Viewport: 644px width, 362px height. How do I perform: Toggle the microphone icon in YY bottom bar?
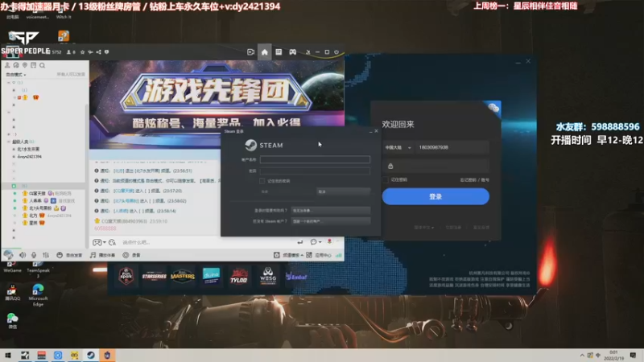(34, 255)
